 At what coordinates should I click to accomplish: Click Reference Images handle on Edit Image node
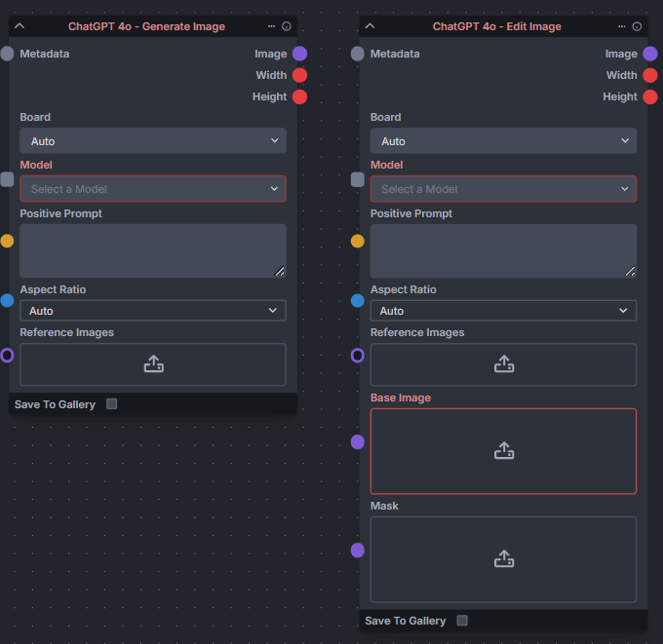click(358, 356)
